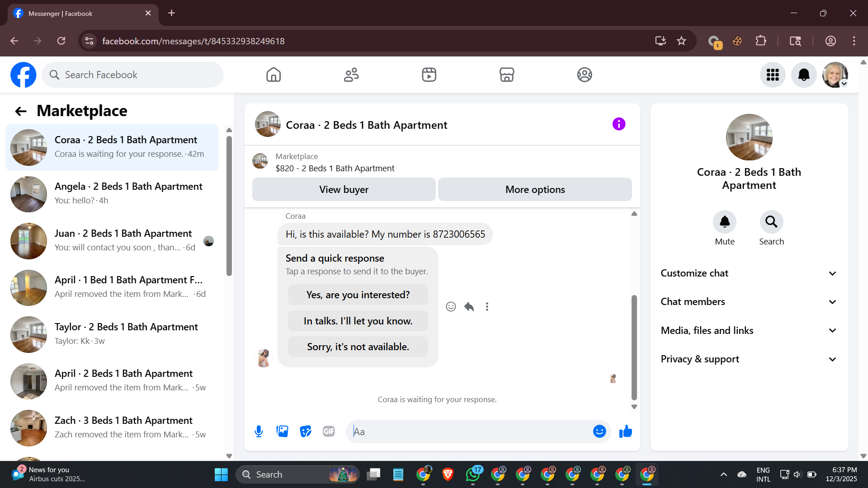
Task: Click the chat messages scrollbar
Action: pos(634,347)
